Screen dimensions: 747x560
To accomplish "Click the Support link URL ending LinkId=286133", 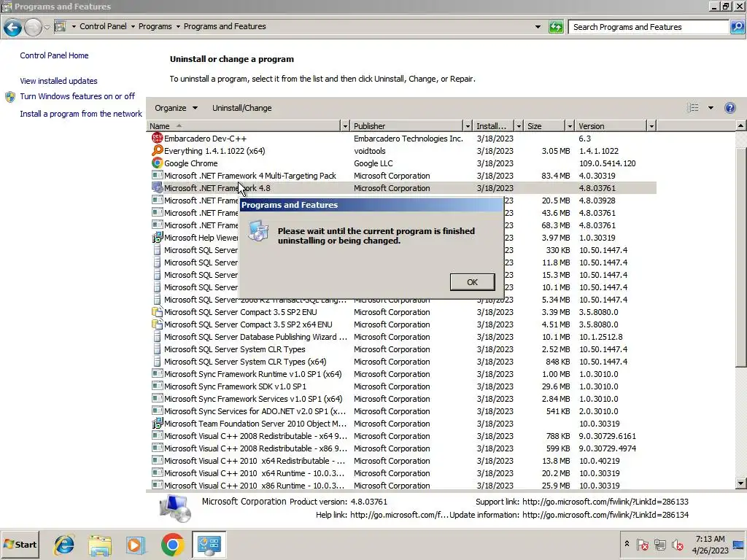I will click(x=605, y=502).
